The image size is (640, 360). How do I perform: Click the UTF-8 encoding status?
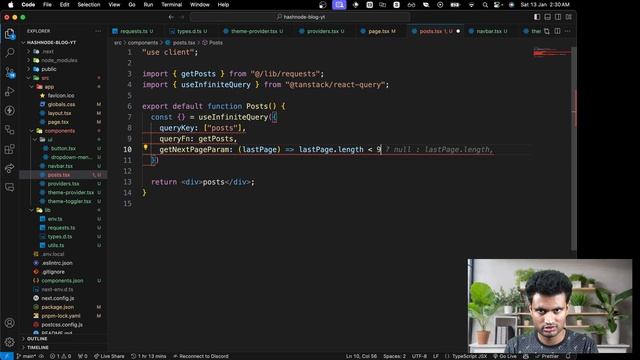click(419, 356)
